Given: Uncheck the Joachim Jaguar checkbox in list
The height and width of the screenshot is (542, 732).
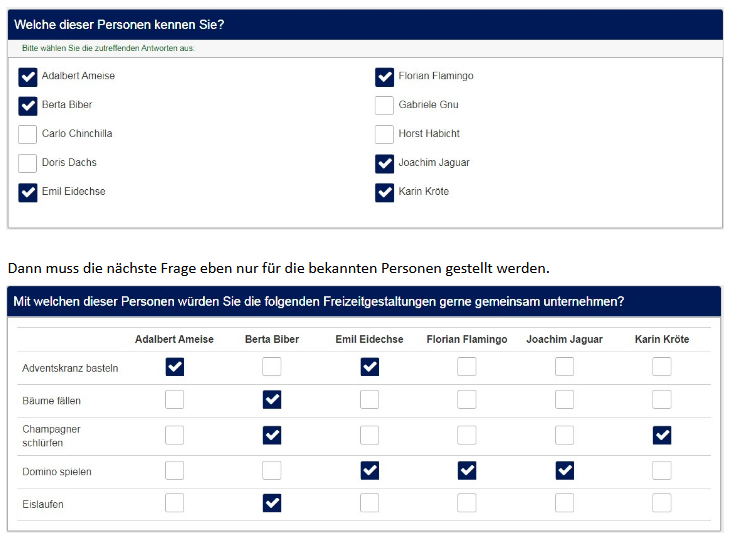Looking at the screenshot, I should click(384, 163).
